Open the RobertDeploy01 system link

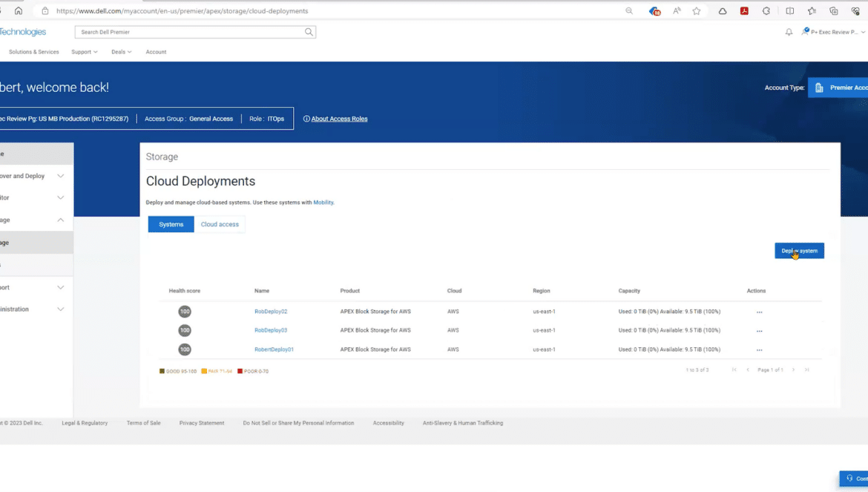click(274, 350)
